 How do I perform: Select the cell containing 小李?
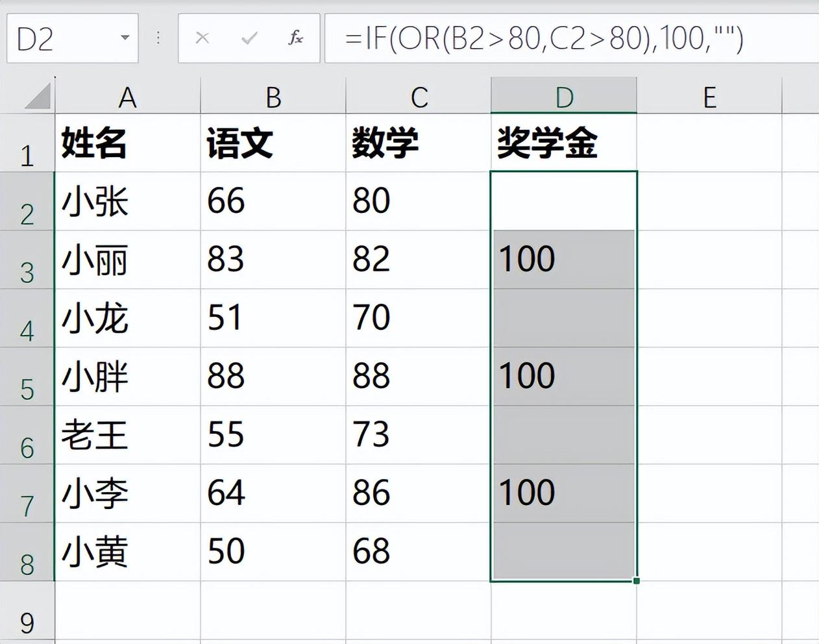(x=128, y=493)
